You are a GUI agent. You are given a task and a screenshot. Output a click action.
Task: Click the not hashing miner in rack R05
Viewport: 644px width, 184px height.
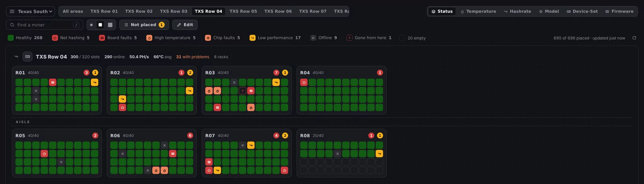(x=44, y=153)
